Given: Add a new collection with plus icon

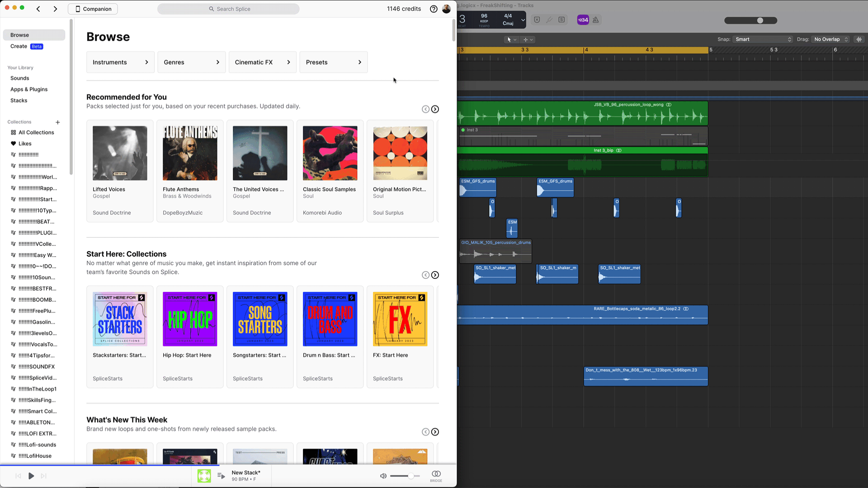Looking at the screenshot, I should 58,122.
